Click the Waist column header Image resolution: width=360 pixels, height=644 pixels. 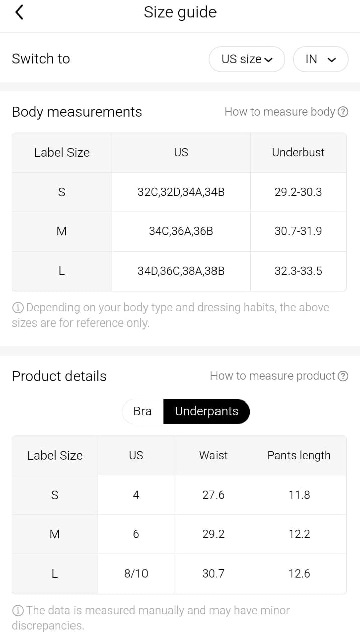(213, 455)
